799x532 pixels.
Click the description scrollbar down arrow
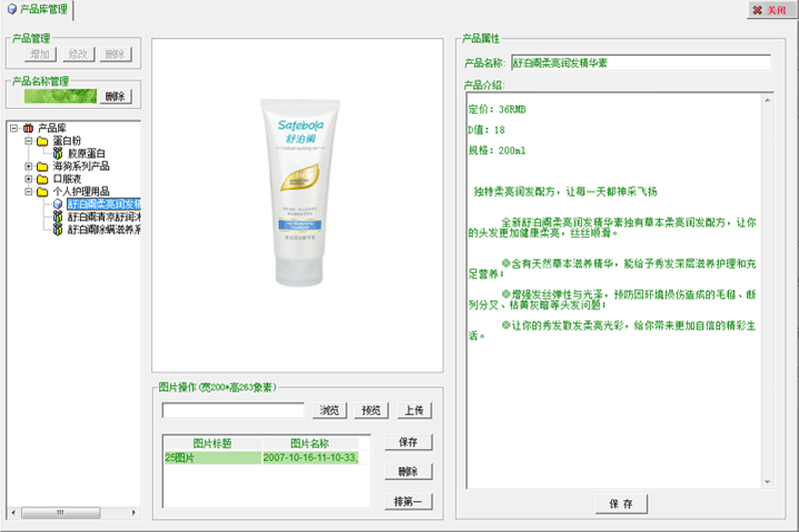click(x=767, y=482)
